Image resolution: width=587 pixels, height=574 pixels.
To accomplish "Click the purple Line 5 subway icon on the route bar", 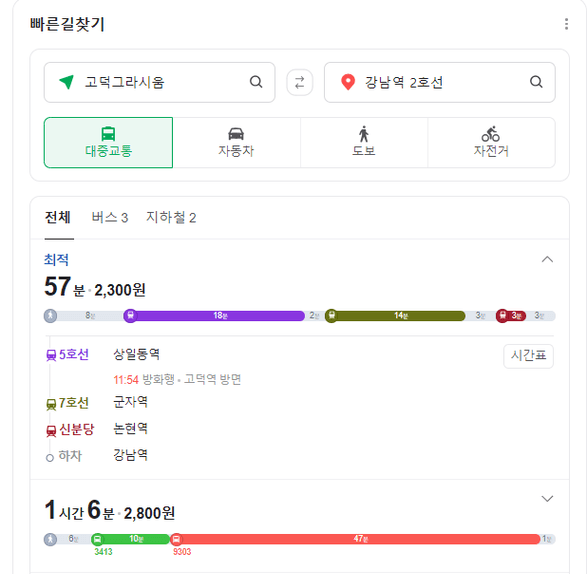I will tap(130, 316).
